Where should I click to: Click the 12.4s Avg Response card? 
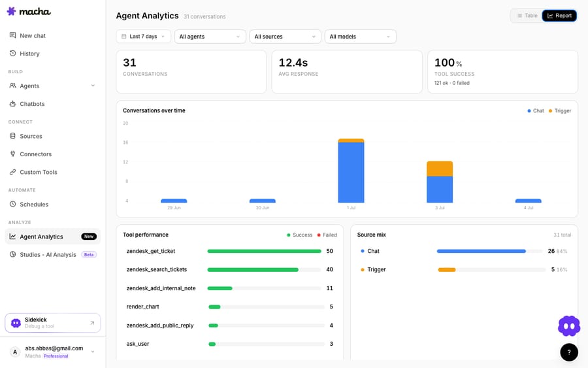coord(347,72)
